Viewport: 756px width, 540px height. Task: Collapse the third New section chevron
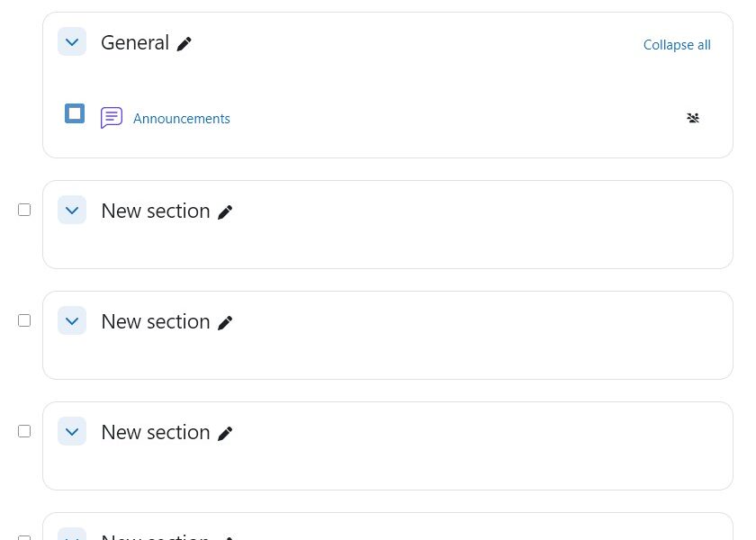click(x=72, y=432)
